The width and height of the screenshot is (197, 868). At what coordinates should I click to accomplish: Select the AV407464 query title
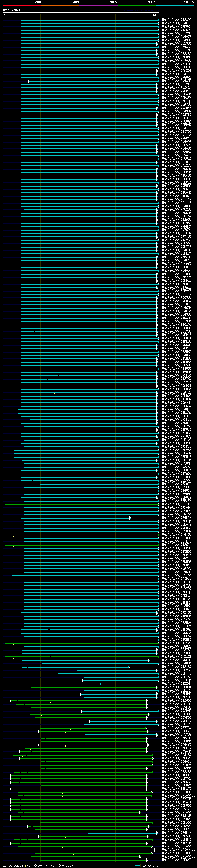click(x=11, y=10)
